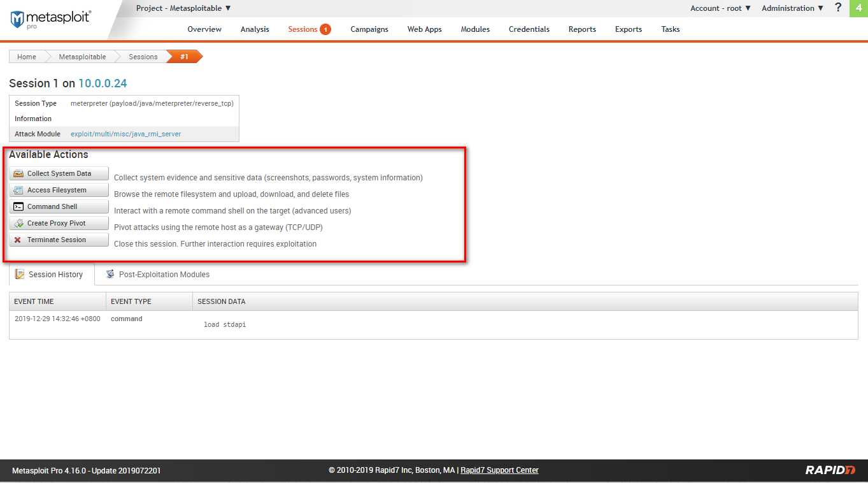Click the 'load stdapi' session data text
Screen dimensions: 868x483
pos(225,324)
